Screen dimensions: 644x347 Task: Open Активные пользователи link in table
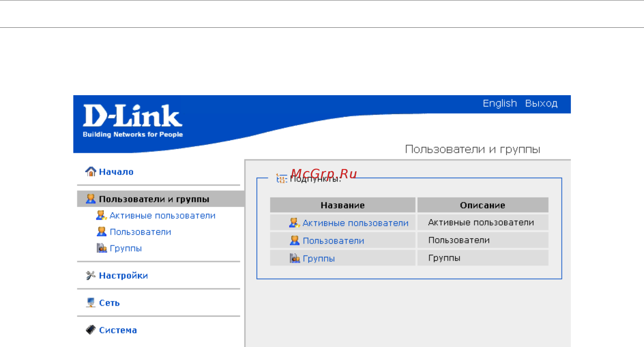(355, 223)
